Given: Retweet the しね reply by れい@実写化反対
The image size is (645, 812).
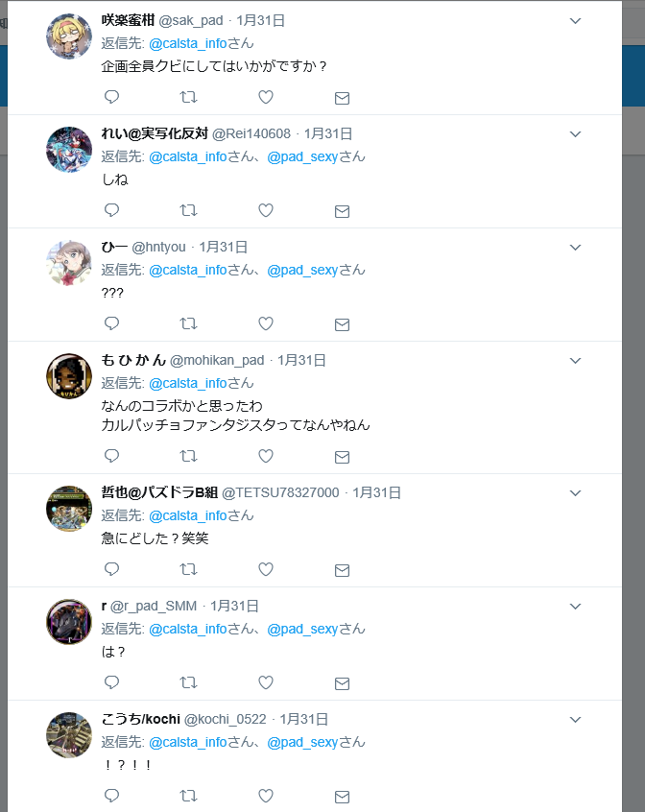Looking at the screenshot, I should point(188,210).
